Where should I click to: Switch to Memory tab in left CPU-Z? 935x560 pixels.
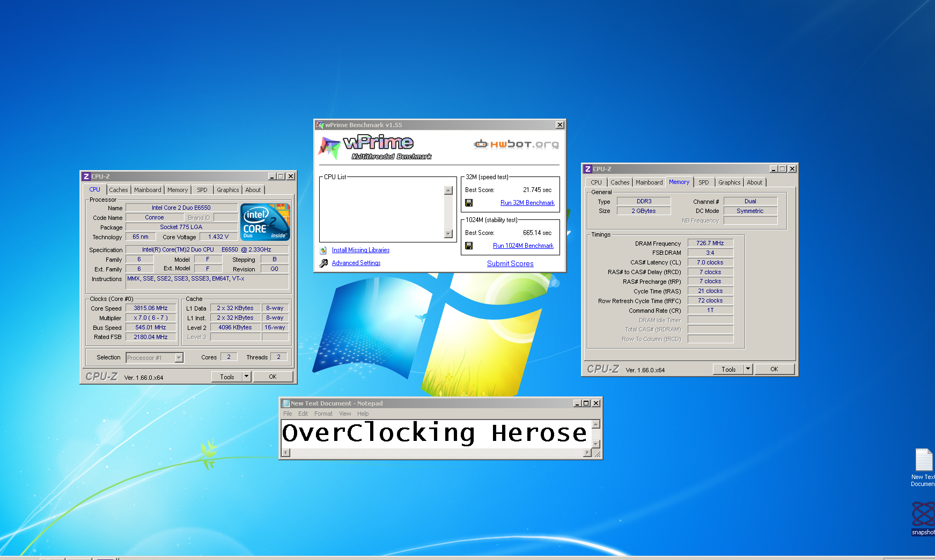[x=178, y=190]
